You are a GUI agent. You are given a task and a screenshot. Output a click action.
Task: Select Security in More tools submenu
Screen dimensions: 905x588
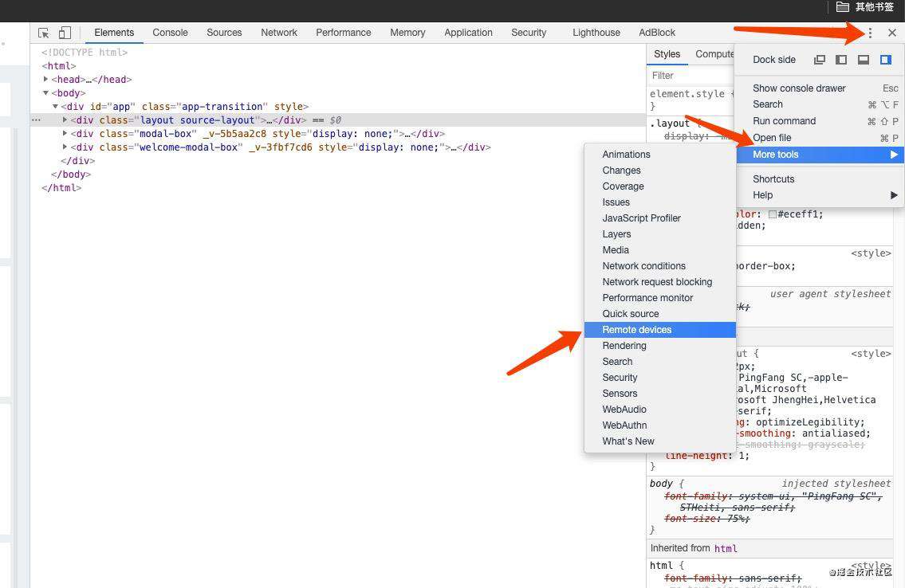click(x=660, y=378)
